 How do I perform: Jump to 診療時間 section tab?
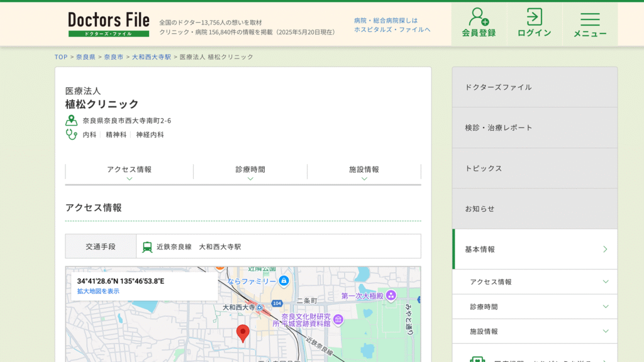250,171
